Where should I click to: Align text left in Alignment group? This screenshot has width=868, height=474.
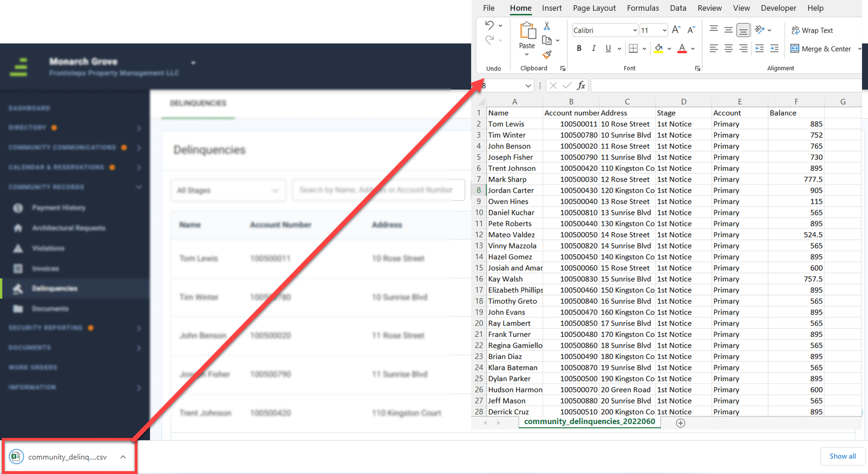[714, 48]
